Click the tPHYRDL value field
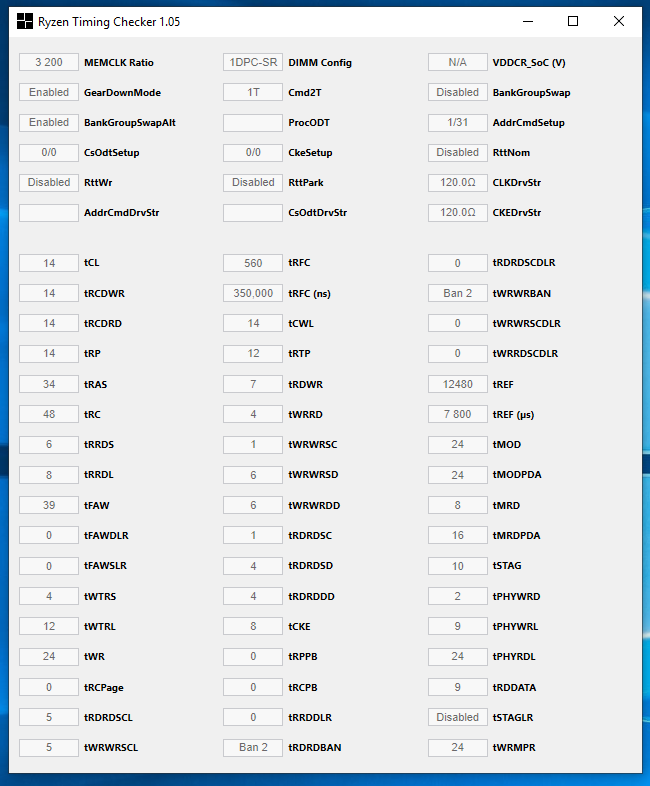 458,657
